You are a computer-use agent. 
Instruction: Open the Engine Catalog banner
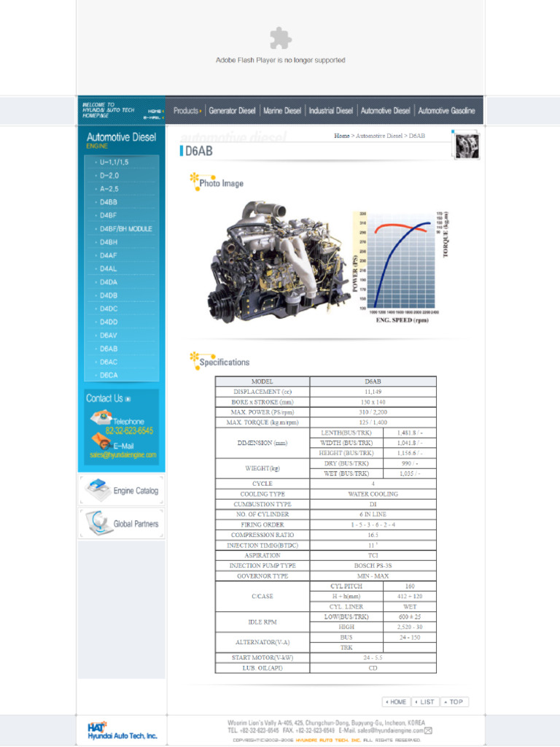[122, 490]
